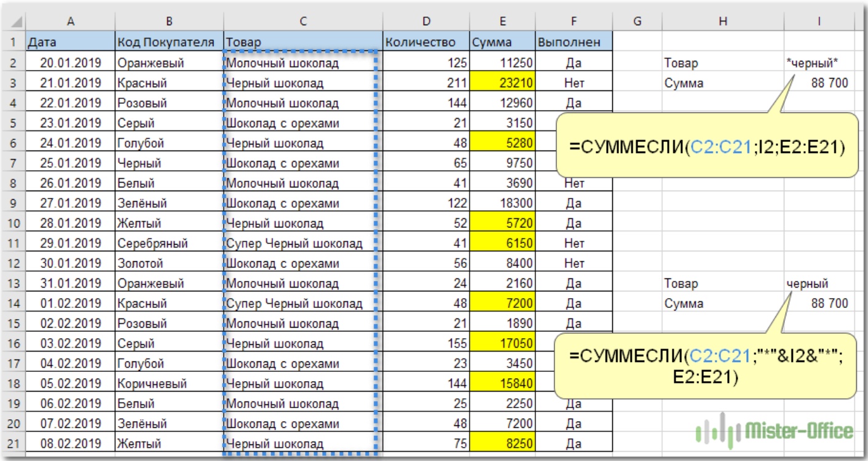This screenshot has width=868, height=461.
Task: Select column G header
Action: point(637,21)
